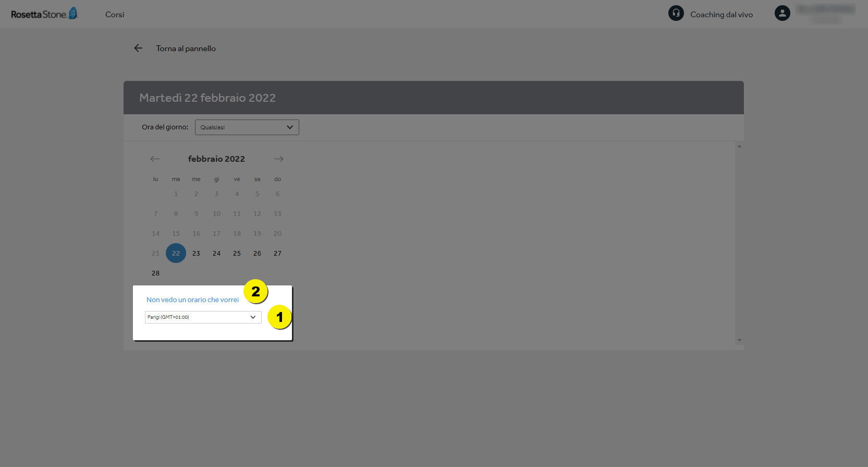Select February 28 on the calendar

(155, 273)
